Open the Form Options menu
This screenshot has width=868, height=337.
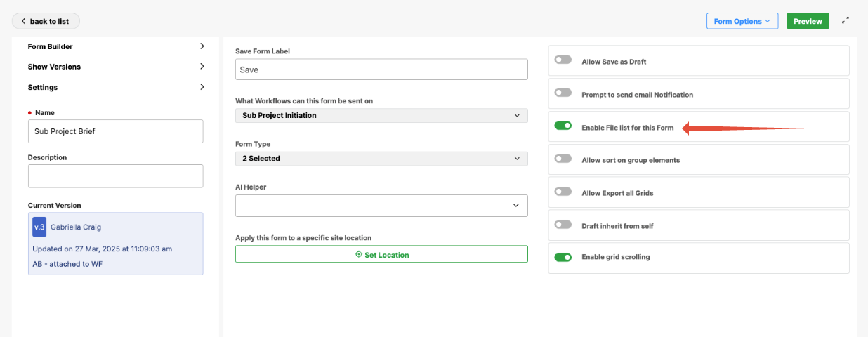(742, 21)
